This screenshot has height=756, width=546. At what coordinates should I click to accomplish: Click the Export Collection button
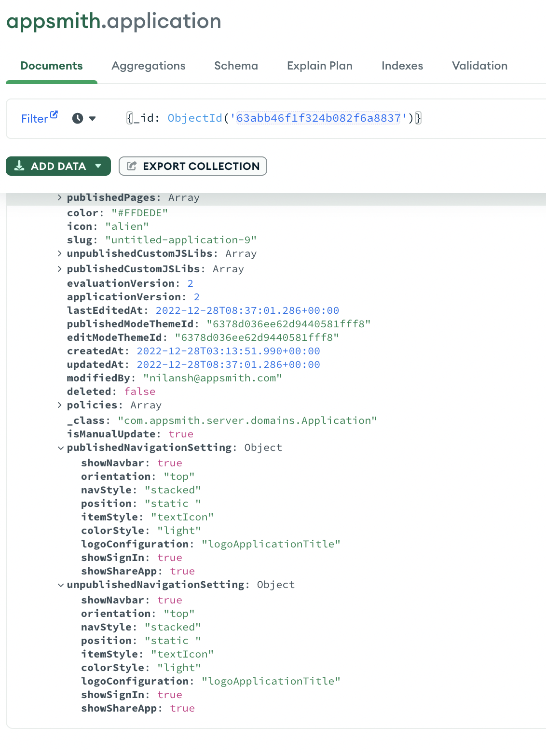click(x=193, y=166)
